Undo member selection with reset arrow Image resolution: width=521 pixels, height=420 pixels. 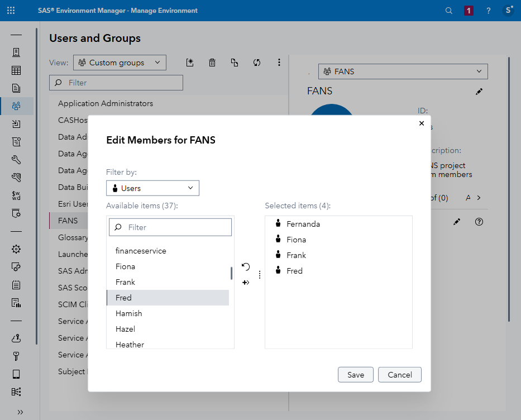[246, 267]
